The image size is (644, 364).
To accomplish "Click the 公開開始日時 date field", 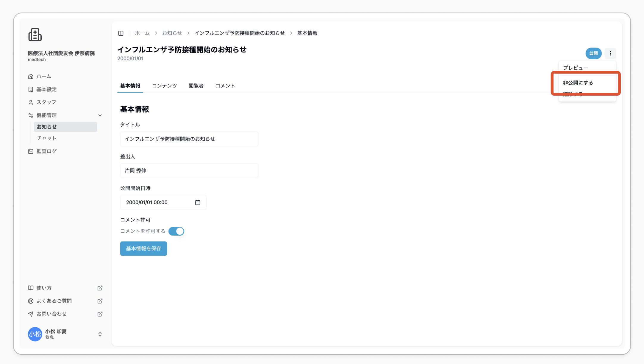I will (x=163, y=203).
